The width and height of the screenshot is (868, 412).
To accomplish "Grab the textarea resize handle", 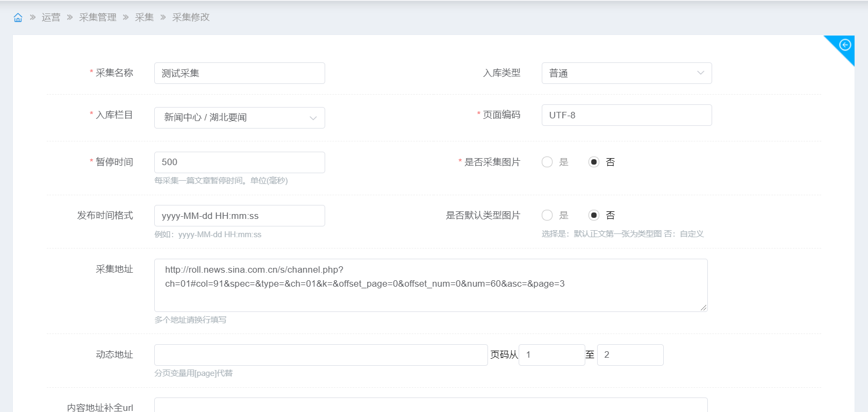I will (x=704, y=308).
